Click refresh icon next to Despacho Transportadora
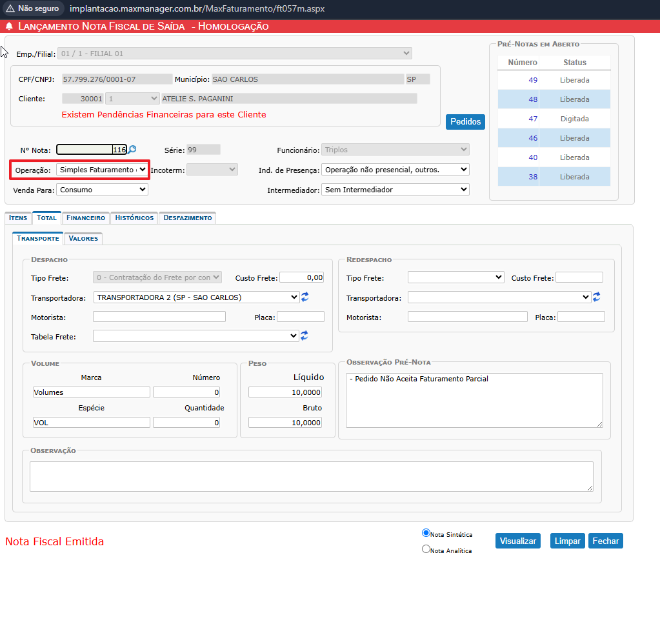The image size is (660, 644). click(305, 297)
